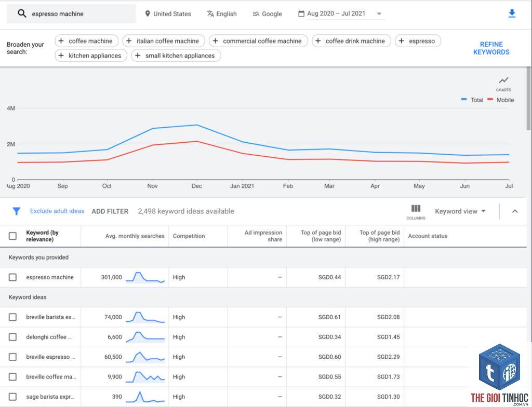Click the language translate icon
This screenshot has height=407, width=532.
[210, 13]
